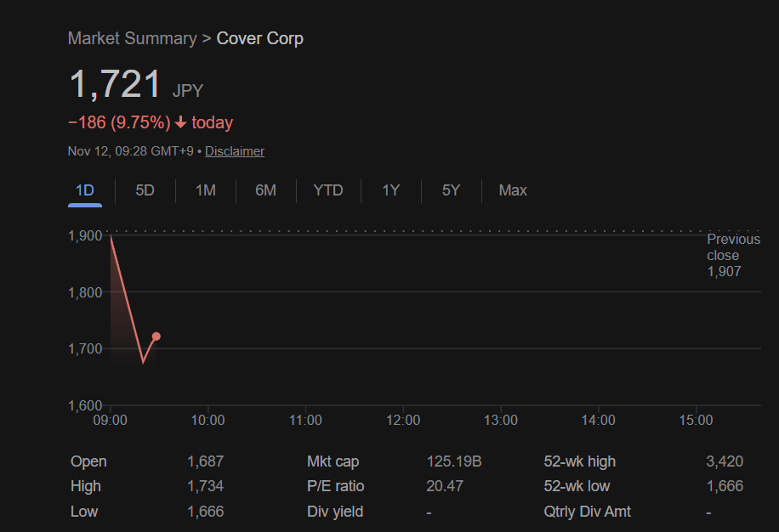Switch to the 1M chart range
This screenshot has height=532, width=779.
(x=206, y=190)
